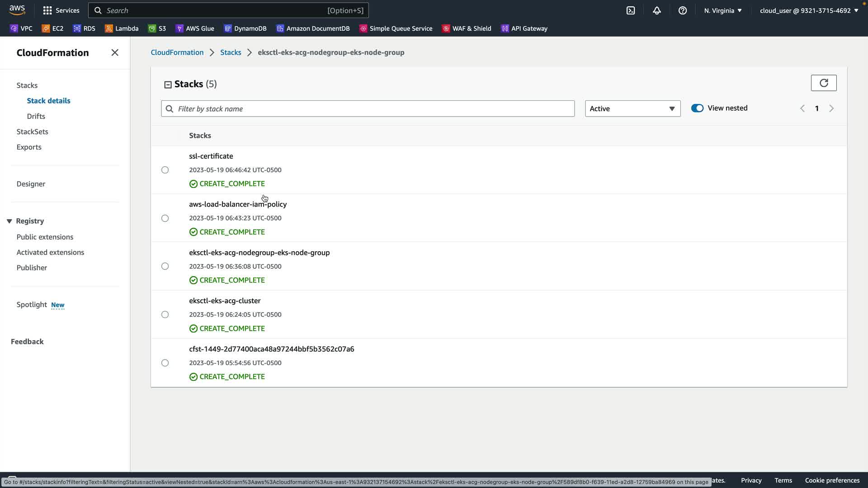Viewport: 868px width, 488px height.
Task: Open Drifts in the side navigation
Action: pyautogui.click(x=36, y=117)
